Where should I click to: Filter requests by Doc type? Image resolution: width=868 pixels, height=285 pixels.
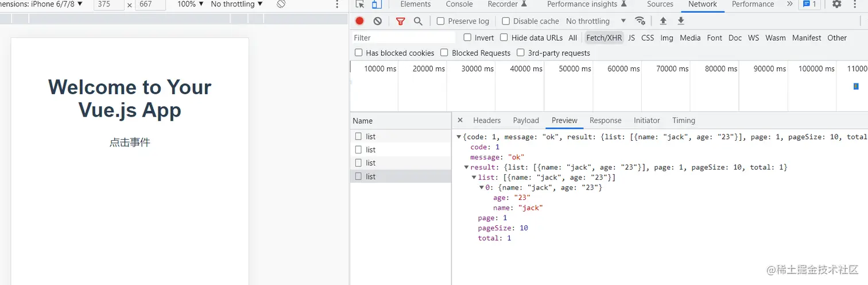[735, 37]
